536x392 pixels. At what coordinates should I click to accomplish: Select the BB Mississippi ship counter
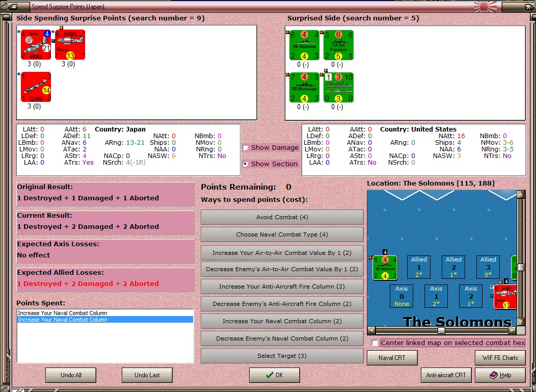click(304, 87)
